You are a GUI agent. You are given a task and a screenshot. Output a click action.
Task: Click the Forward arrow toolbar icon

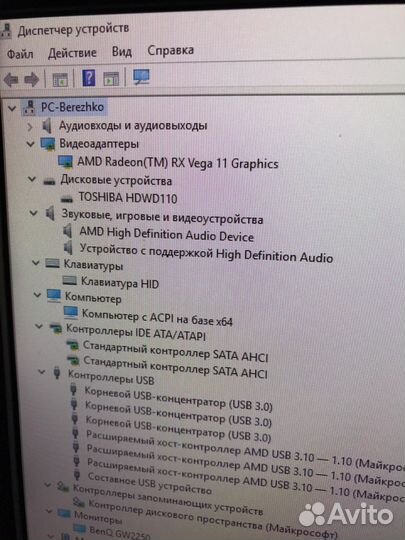point(31,80)
